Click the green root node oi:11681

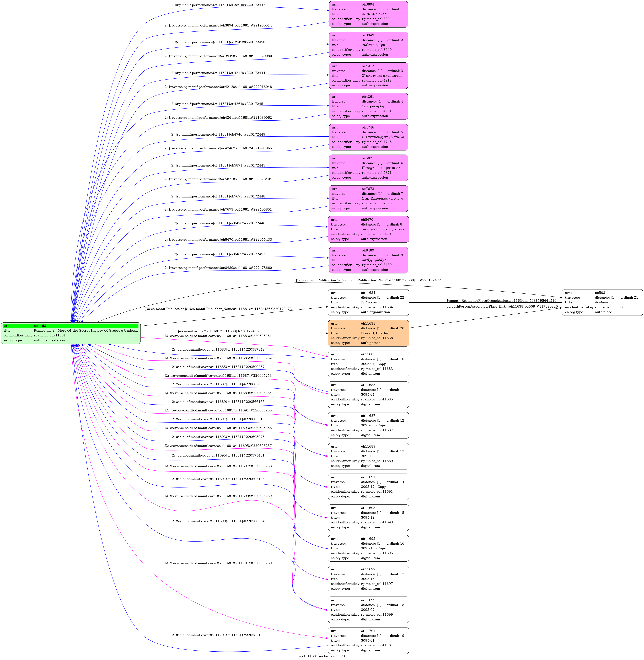pos(70,333)
